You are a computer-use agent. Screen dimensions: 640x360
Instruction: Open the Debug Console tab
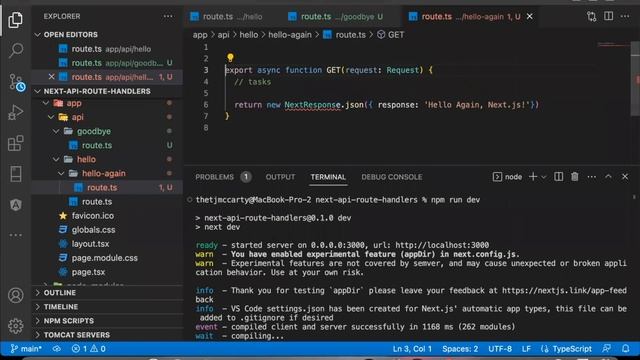(x=391, y=177)
